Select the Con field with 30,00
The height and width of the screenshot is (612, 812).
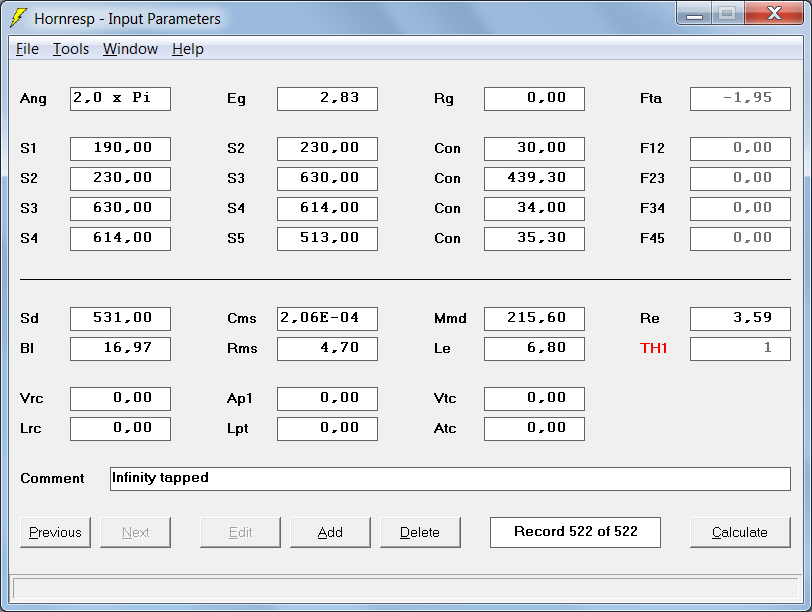click(534, 149)
